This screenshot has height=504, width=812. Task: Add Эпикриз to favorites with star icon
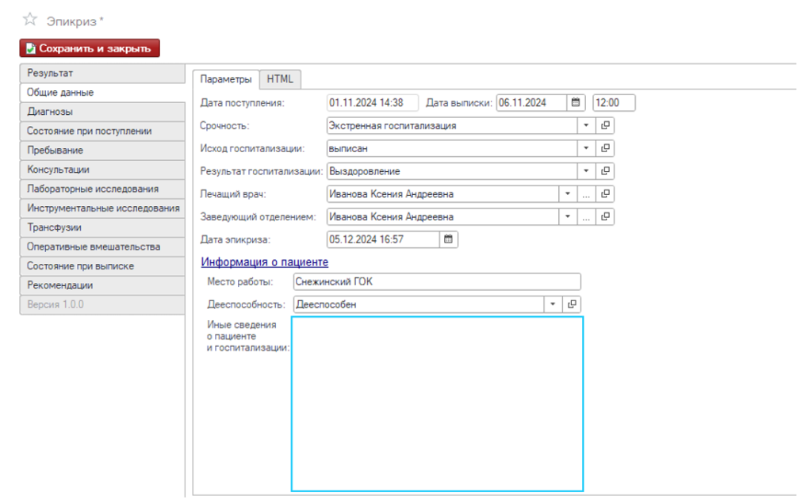click(x=30, y=20)
